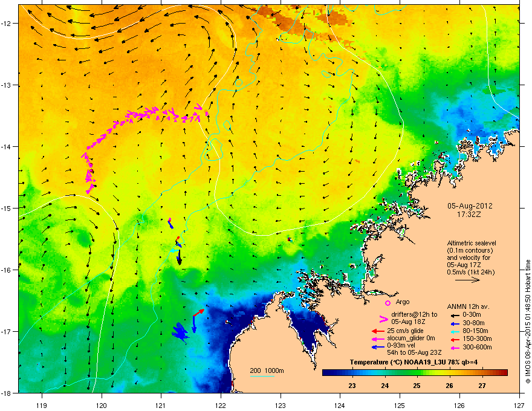Viewport: 532px width, 411px height.
Task: Click the time text 17:32Z
Action: point(469,215)
